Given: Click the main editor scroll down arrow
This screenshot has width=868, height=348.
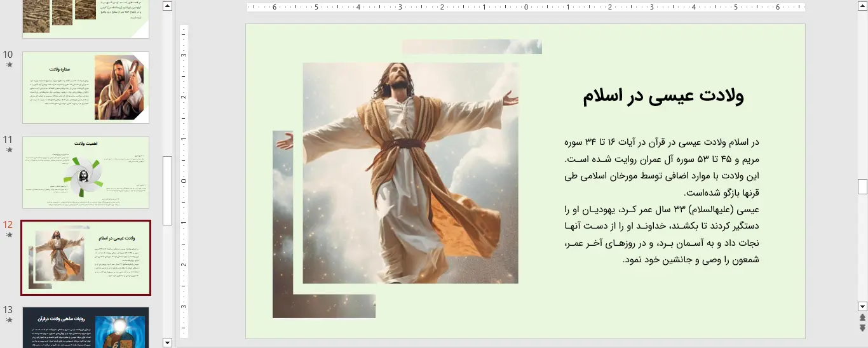Looking at the screenshot, I should point(862,306).
